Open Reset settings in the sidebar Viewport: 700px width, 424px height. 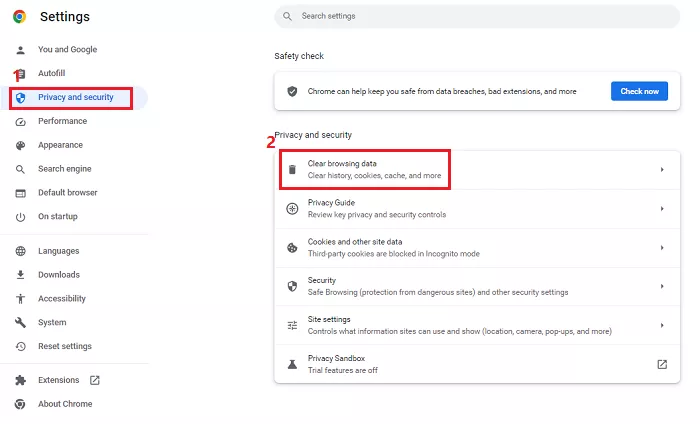[65, 346]
